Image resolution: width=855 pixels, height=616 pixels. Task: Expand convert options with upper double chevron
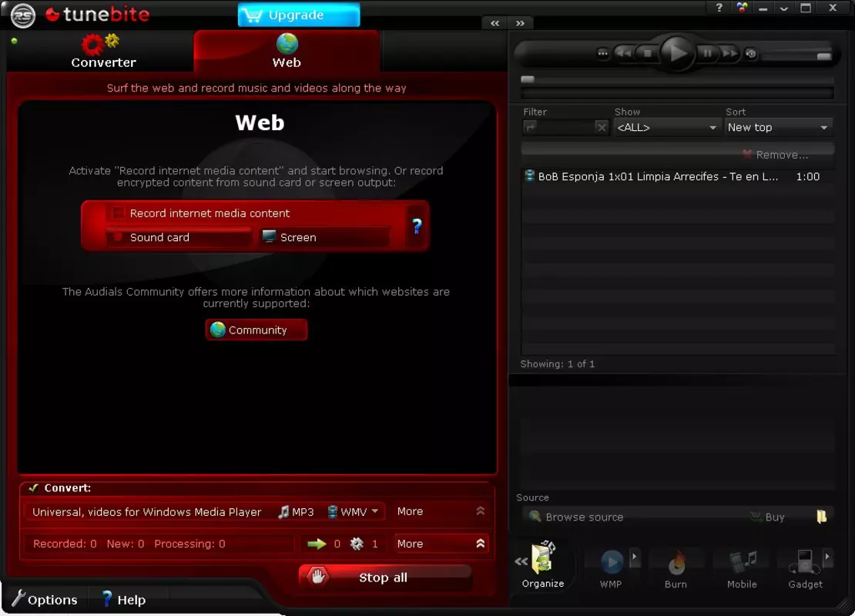coord(481,511)
